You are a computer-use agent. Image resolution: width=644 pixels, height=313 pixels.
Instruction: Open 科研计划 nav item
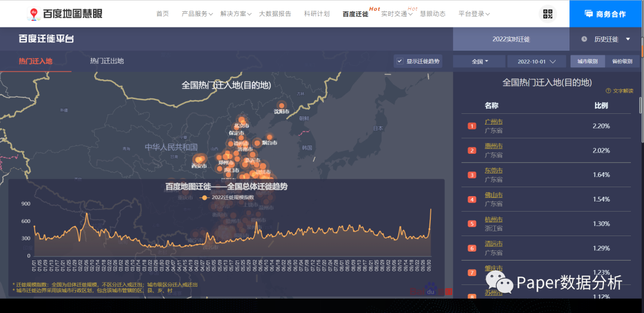point(317,14)
